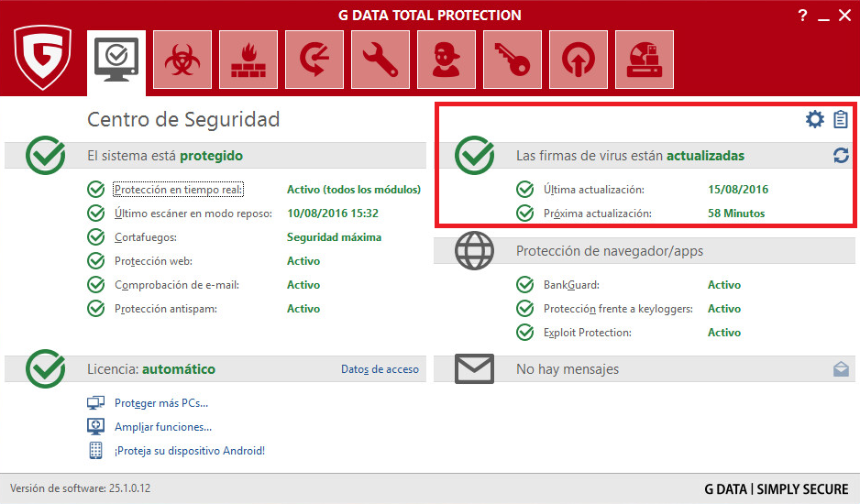The width and height of the screenshot is (860, 504).
Task: Open the firewall module icon
Action: [x=248, y=60]
